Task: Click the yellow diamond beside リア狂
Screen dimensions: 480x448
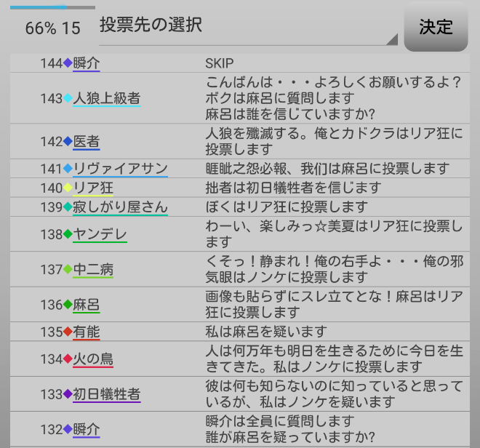Action: (x=68, y=188)
